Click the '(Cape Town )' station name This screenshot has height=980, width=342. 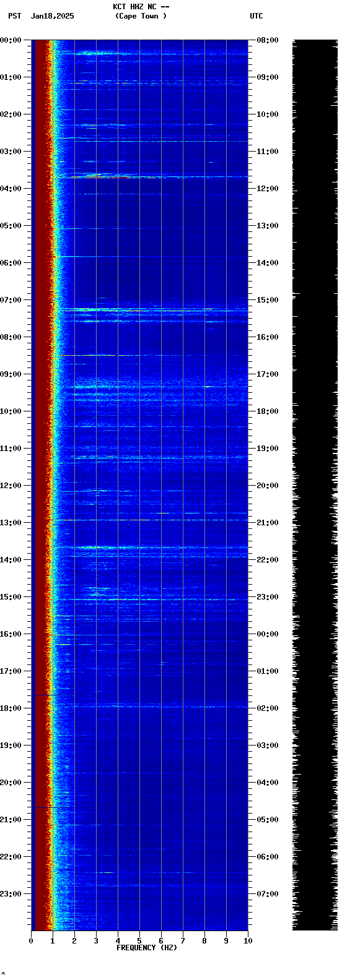point(141,16)
